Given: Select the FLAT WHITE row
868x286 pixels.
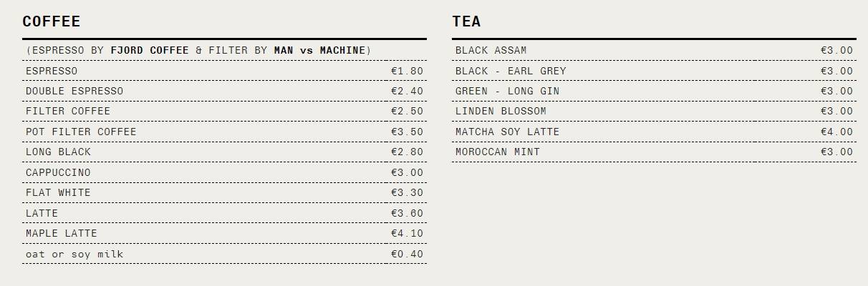Looking at the screenshot, I should click(x=224, y=193).
